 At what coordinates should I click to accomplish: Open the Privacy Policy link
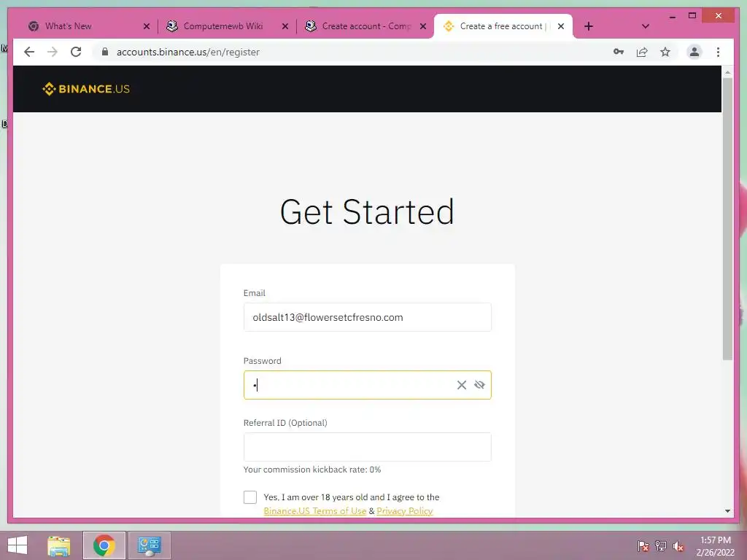(404, 511)
